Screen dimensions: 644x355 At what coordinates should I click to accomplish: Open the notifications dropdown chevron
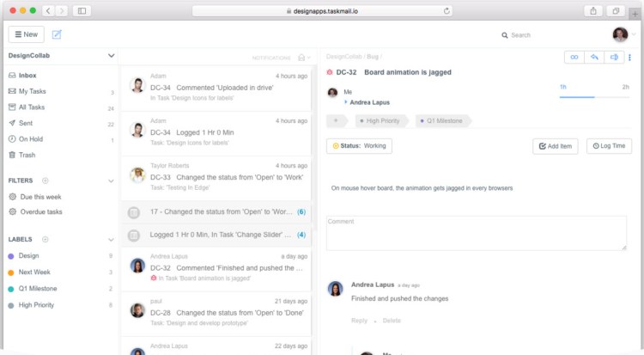[x=309, y=58]
